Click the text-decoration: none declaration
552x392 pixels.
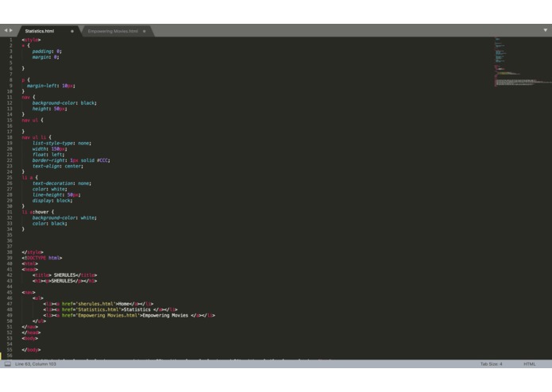coord(62,183)
